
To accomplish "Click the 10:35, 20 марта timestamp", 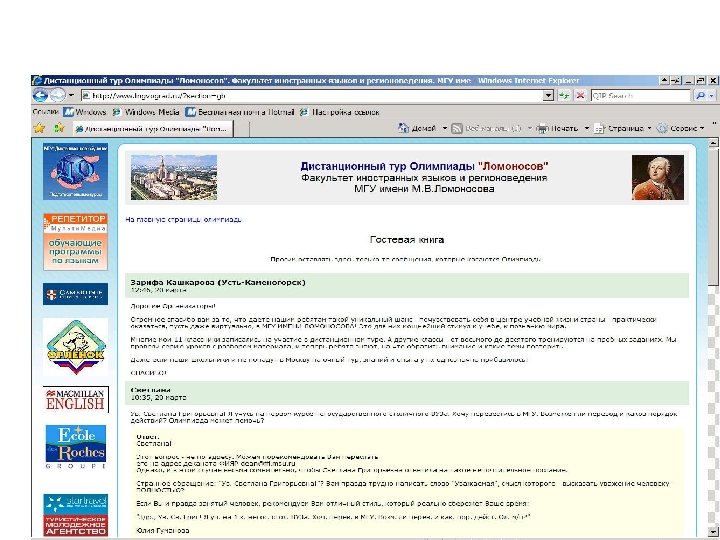I will [x=159, y=398].
